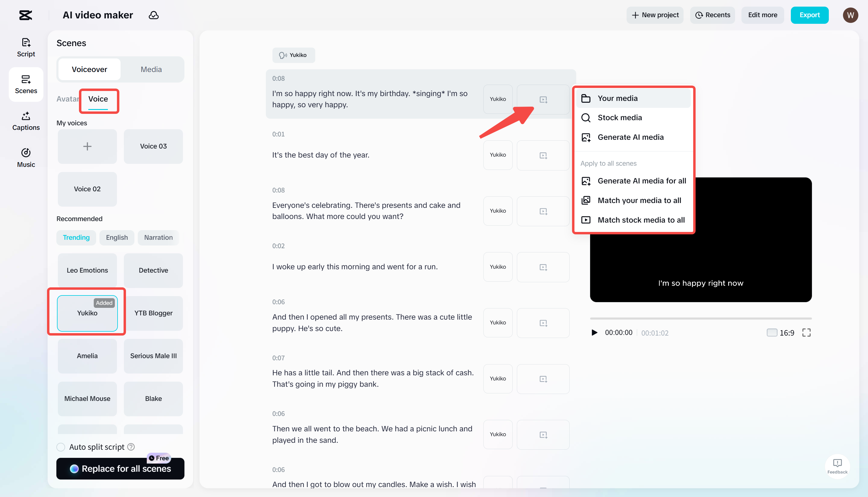
Task: Add a new custom voice with the plus tile
Action: (87, 146)
